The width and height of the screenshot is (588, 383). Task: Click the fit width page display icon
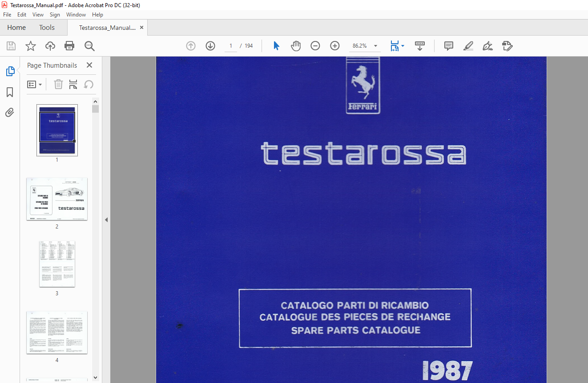(395, 46)
